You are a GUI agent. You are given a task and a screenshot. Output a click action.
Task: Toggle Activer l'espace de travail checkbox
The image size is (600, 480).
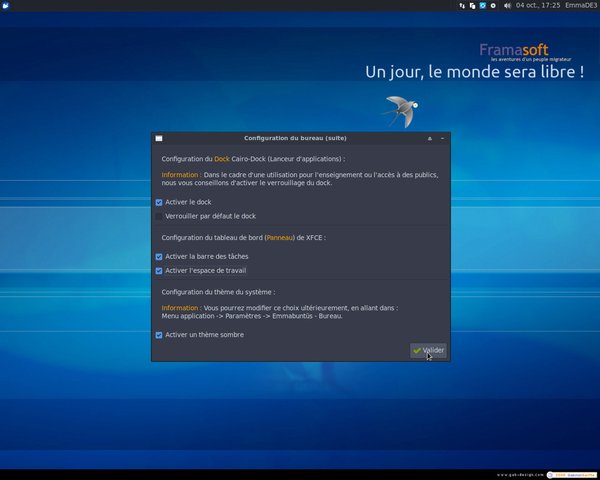[x=159, y=271]
